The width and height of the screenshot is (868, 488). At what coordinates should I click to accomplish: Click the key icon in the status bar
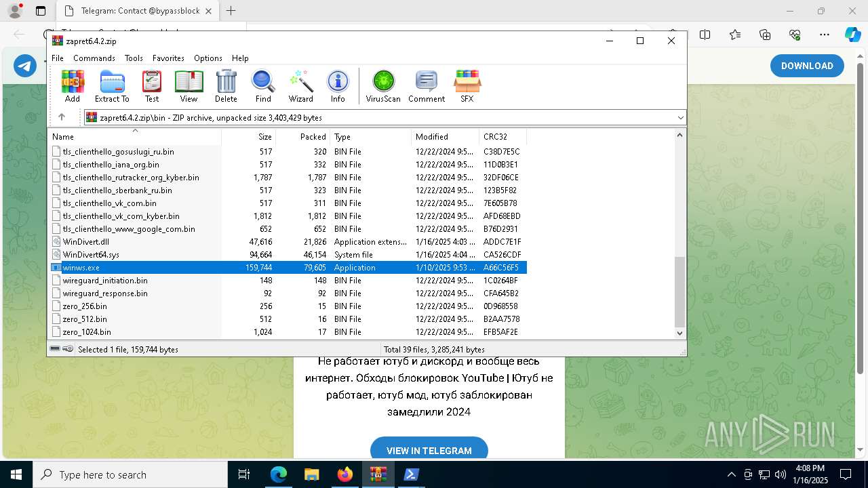click(x=68, y=349)
